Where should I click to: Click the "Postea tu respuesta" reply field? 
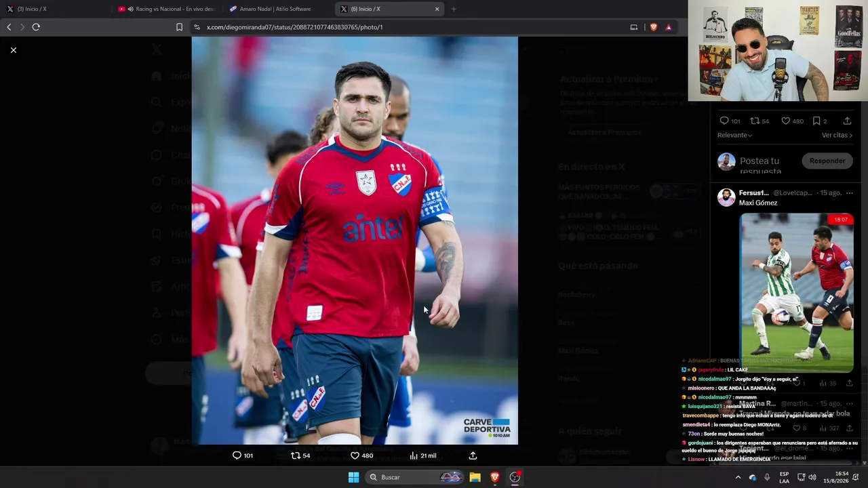tap(761, 165)
